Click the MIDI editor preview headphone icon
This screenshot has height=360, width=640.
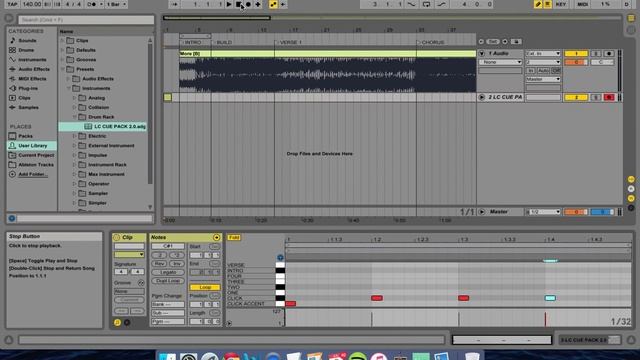click(280, 257)
